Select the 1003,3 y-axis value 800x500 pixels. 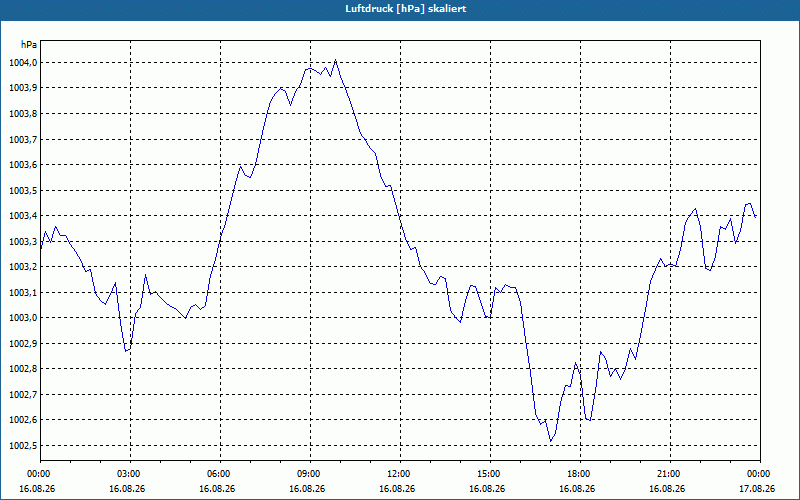point(23,241)
